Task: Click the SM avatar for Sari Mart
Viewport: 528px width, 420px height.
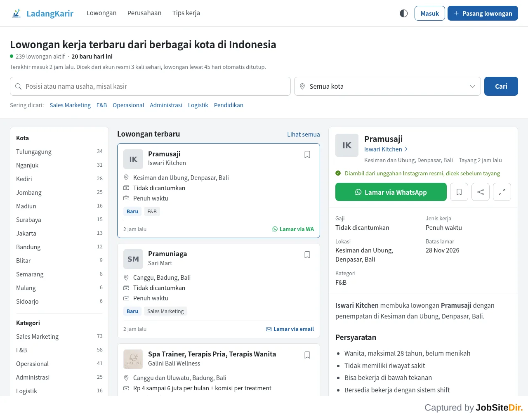Action: coord(133,259)
